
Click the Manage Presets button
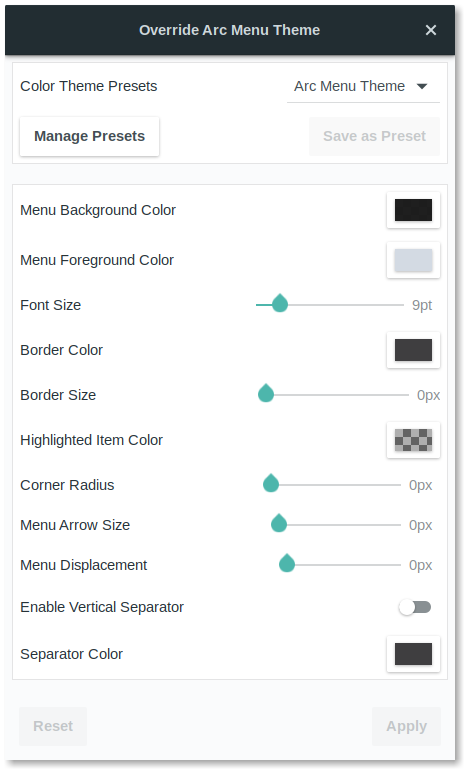(89, 136)
